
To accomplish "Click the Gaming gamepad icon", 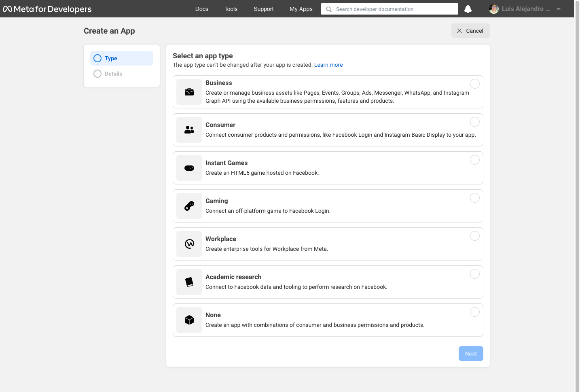I will click(x=189, y=206).
